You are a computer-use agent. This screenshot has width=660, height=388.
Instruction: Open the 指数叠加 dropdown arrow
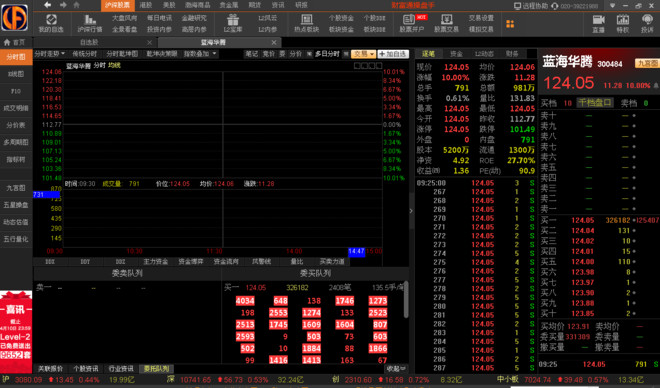point(214,54)
